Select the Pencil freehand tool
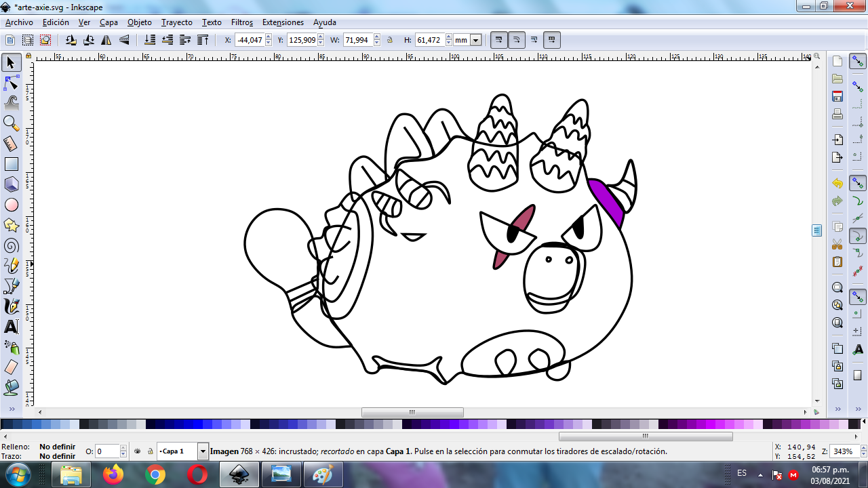The width and height of the screenshot is (868, 488). 11,266
